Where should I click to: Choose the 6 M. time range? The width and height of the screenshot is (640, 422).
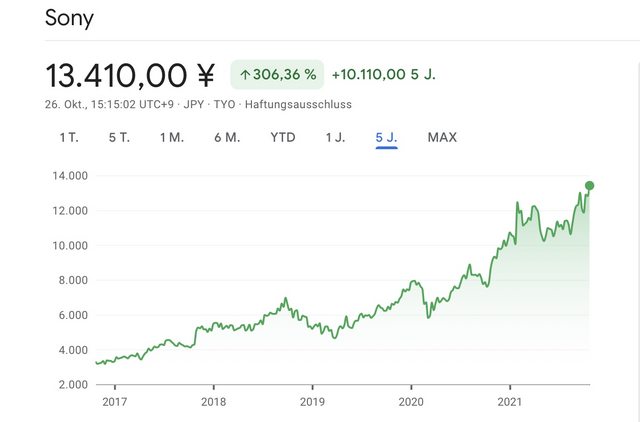point(227,138)
